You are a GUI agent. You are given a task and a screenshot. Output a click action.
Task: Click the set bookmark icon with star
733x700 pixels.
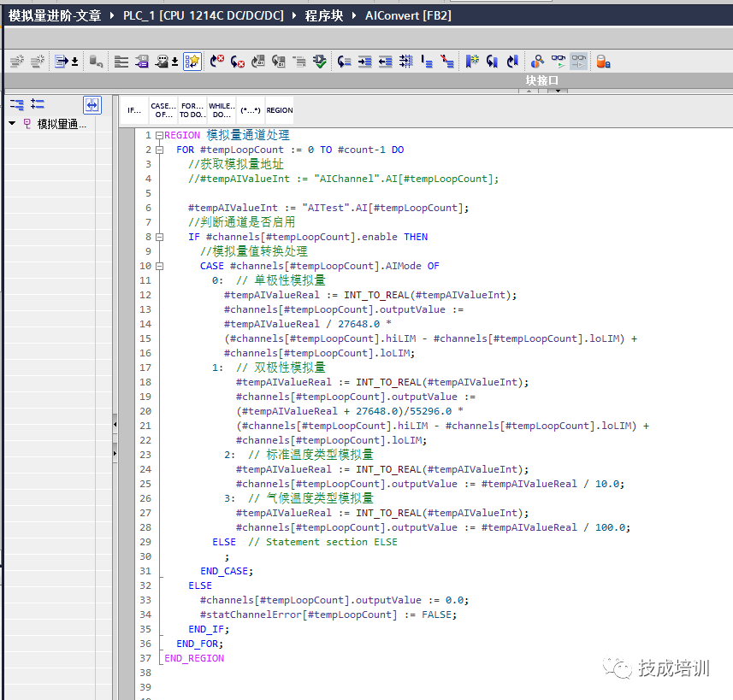coord(471,62)
